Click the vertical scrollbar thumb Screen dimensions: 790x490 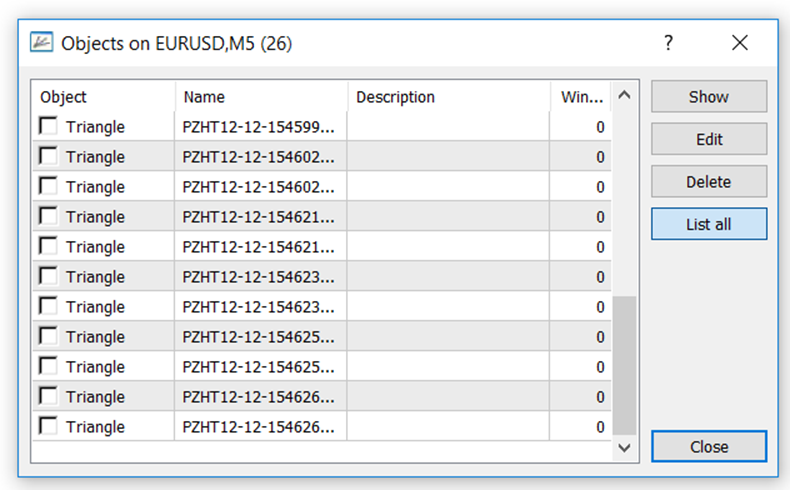coord(624,366)
